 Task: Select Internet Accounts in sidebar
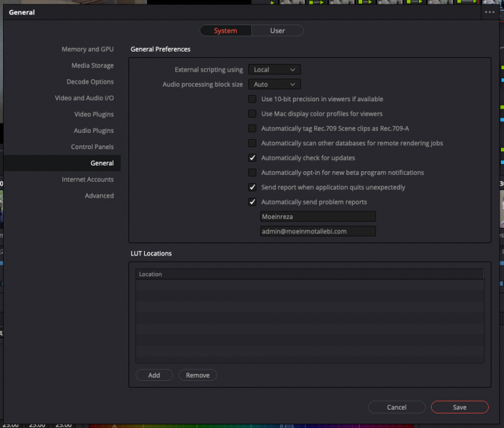tap(88, 179)
